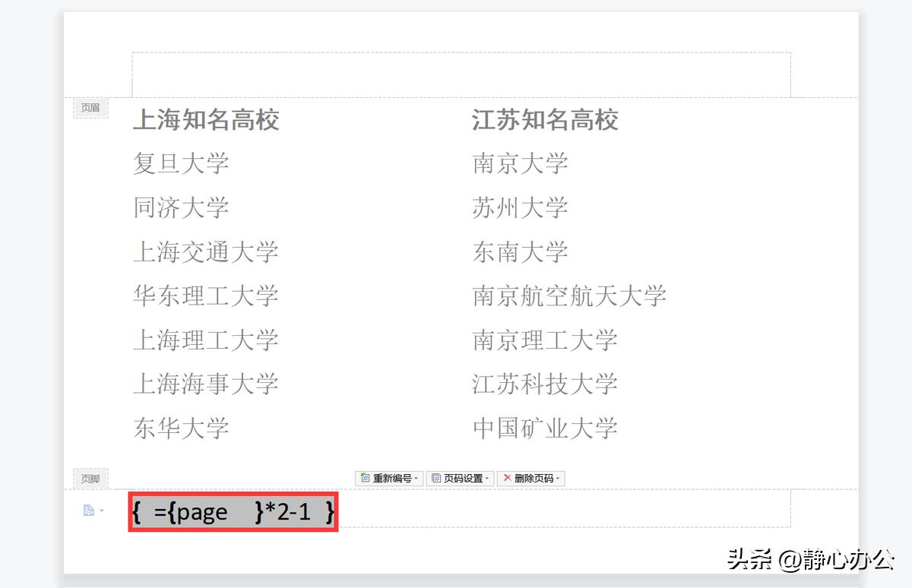Viewport: 912px width, 588px height.
Task: Open the 页码设置 dropdown arrow
Action: [x=487, y=478]
